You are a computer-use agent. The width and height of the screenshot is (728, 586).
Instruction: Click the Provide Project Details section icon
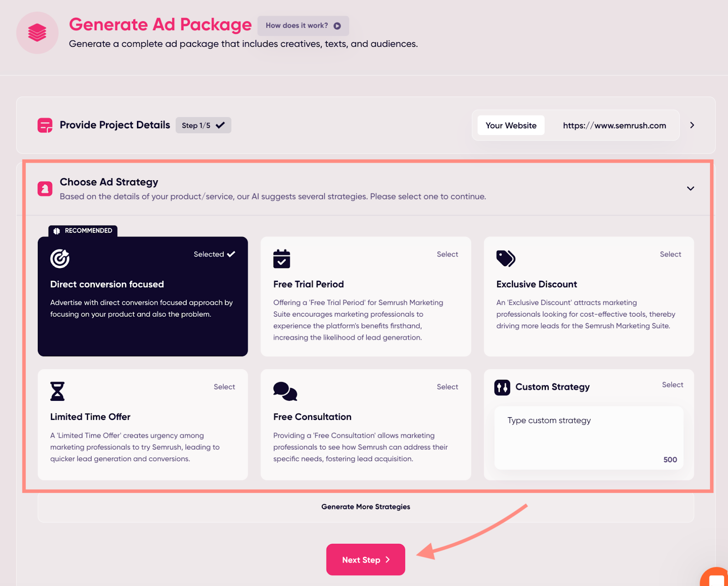pos(45,125)
